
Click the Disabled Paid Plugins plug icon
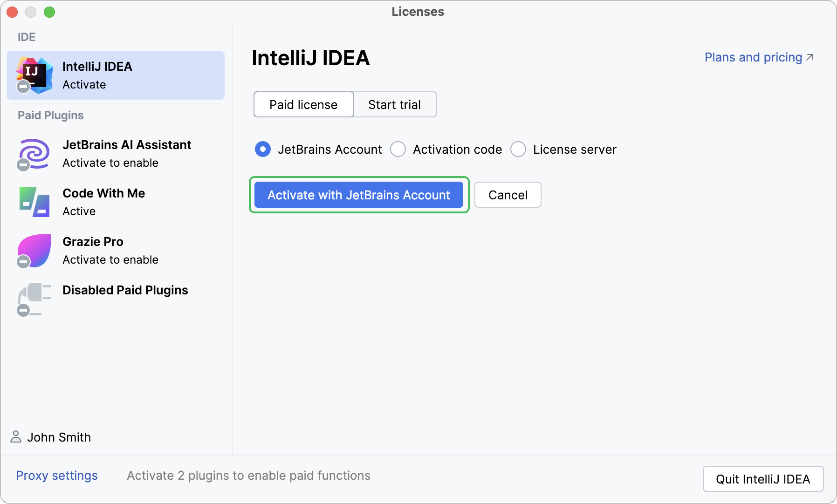pos(34,299)
